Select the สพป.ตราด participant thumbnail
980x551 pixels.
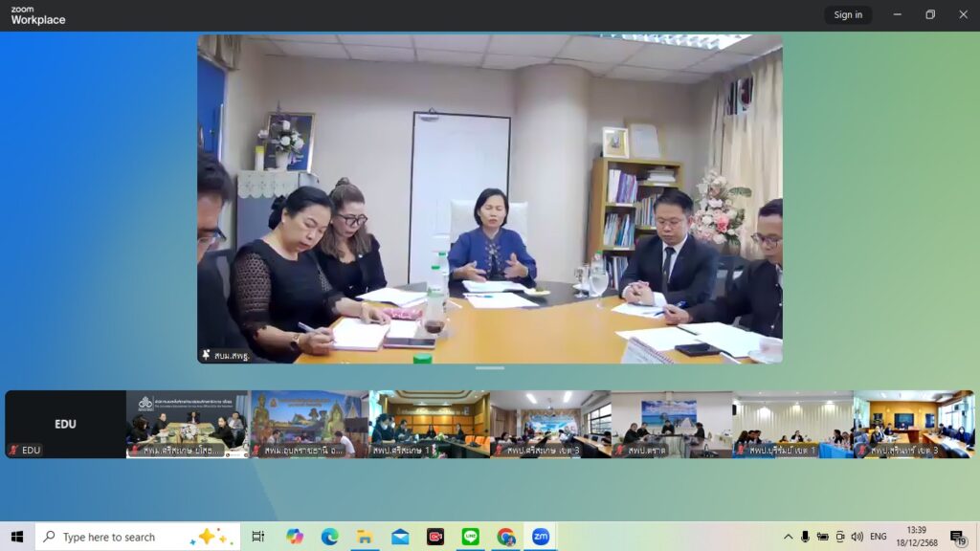tap(671, 424)
